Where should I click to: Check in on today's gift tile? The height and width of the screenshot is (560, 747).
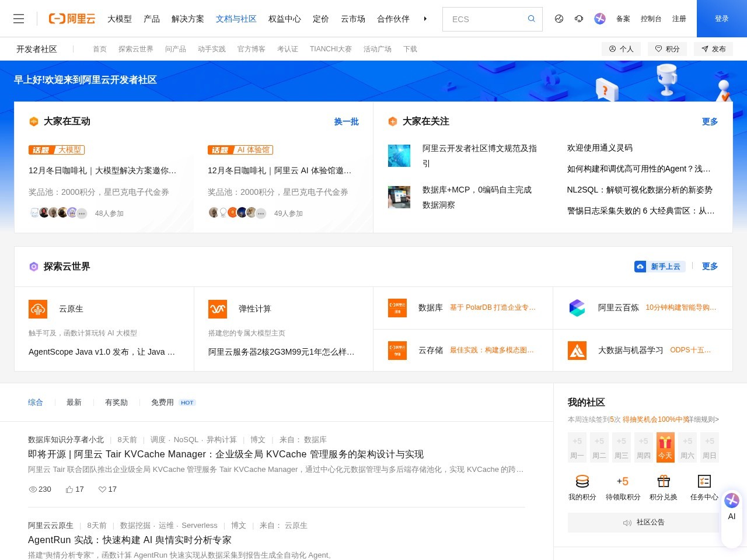(665, 447)
